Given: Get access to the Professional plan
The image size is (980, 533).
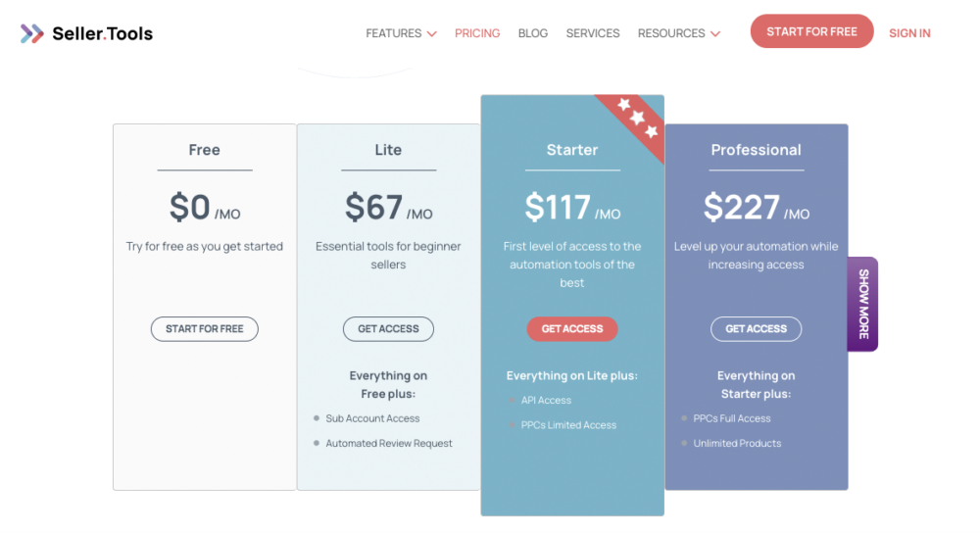Looking at the screenshot, I should [x=756, y=328].
